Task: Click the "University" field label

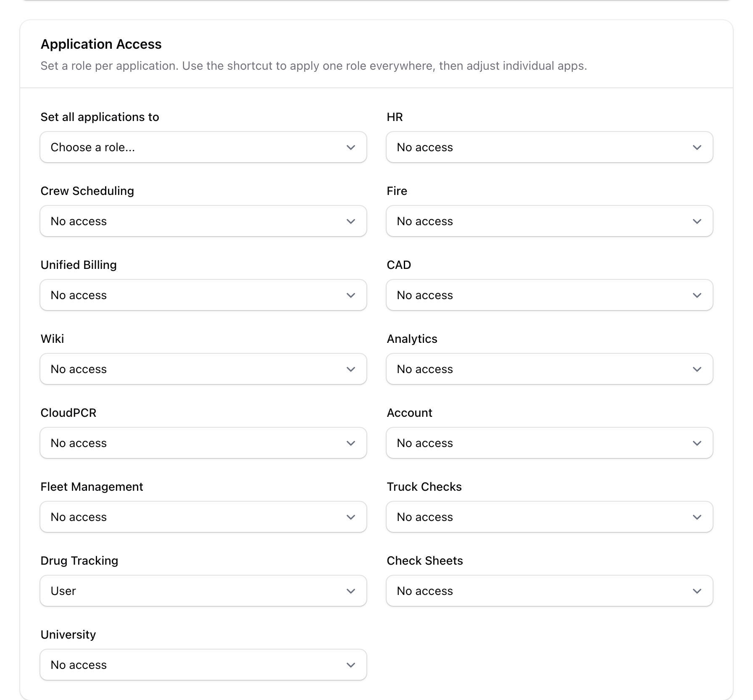Action: tap(68, 634)
